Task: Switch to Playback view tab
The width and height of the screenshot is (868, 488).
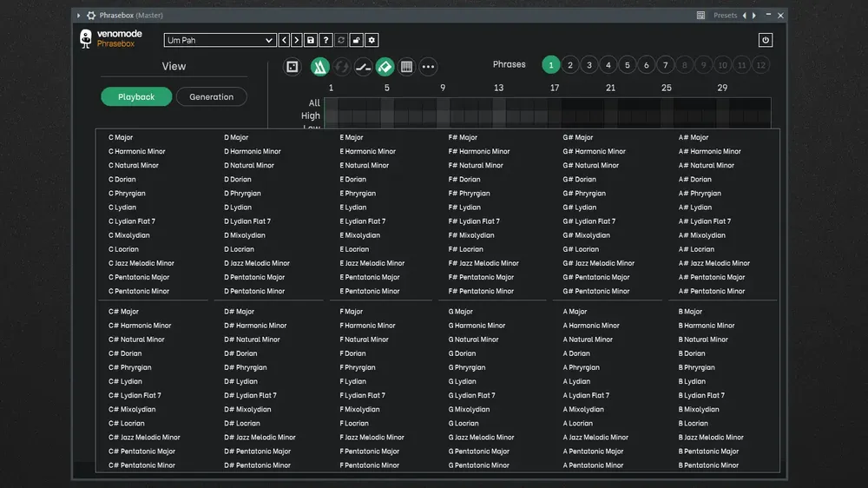Action: 136,97
